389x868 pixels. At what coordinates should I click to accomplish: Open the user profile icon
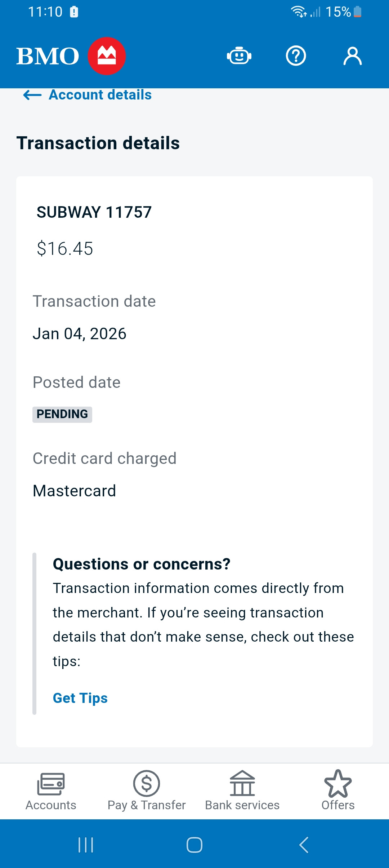pyautogui.click(x=352, y=56)
